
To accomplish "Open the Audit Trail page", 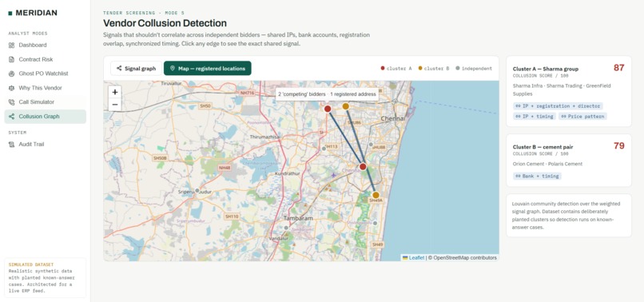I will click(x=46, y=145).
